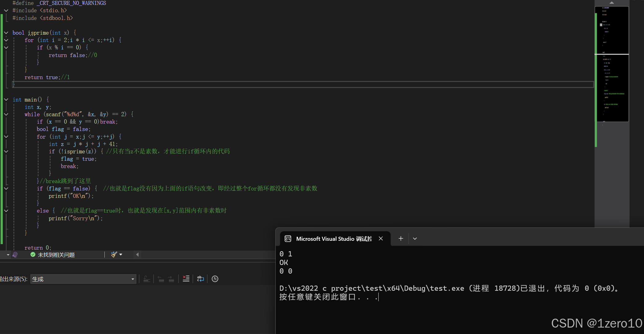
Task: Open the code cleanup dropdown arrow
Action: tap(121, 255)
